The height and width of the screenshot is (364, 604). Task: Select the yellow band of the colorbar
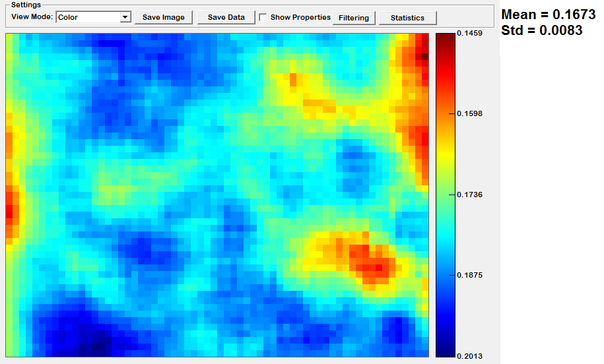coord(443,152)
